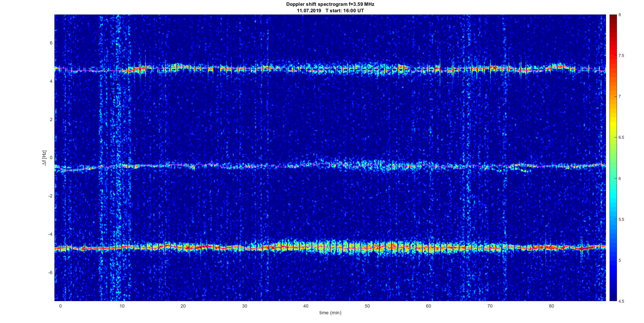The image size is (644, 323).
Task: Click the y-axis label 'Δf [Hz]'
Action: point(44,158)
